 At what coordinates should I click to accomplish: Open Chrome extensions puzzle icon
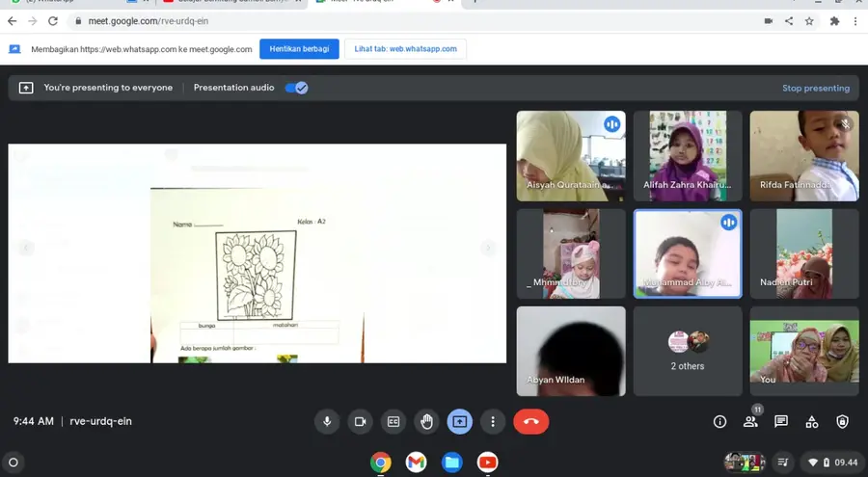point(835,21)
